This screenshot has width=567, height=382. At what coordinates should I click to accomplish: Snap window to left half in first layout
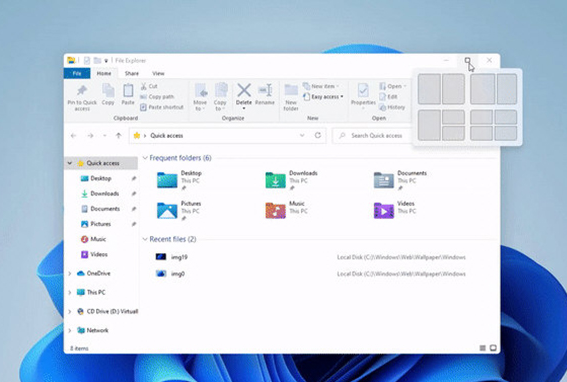coord(429,89)
